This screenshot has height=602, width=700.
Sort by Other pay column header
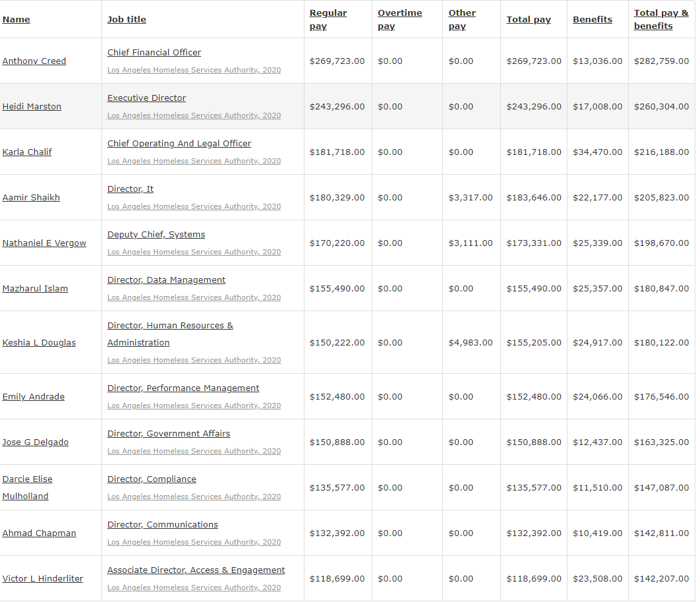coord(462,19)
